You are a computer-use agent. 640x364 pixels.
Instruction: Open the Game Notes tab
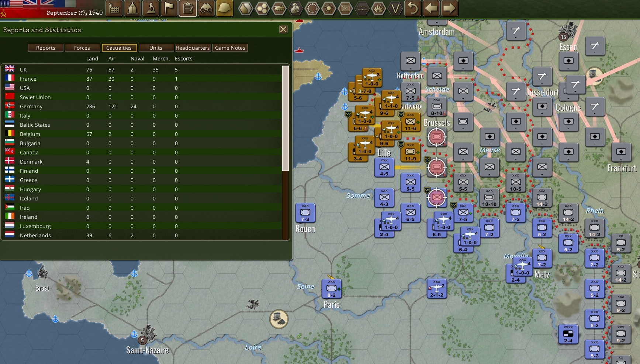pos(230,48)
